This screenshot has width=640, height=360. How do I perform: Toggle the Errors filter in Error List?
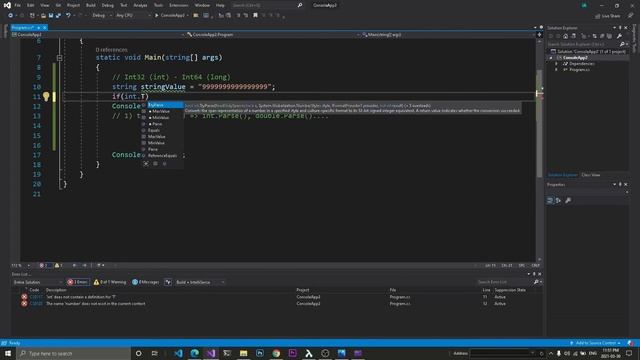[x=78, y=282]
